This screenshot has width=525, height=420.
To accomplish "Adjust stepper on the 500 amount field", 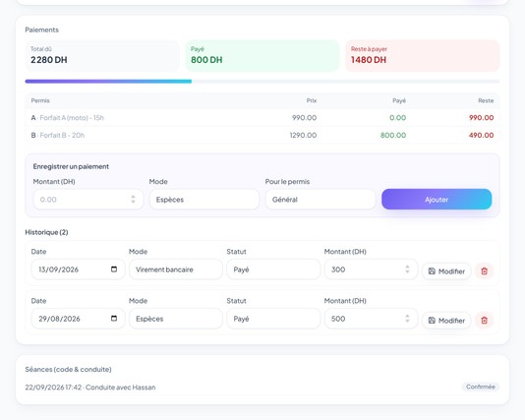I will (x=407, y=318).
